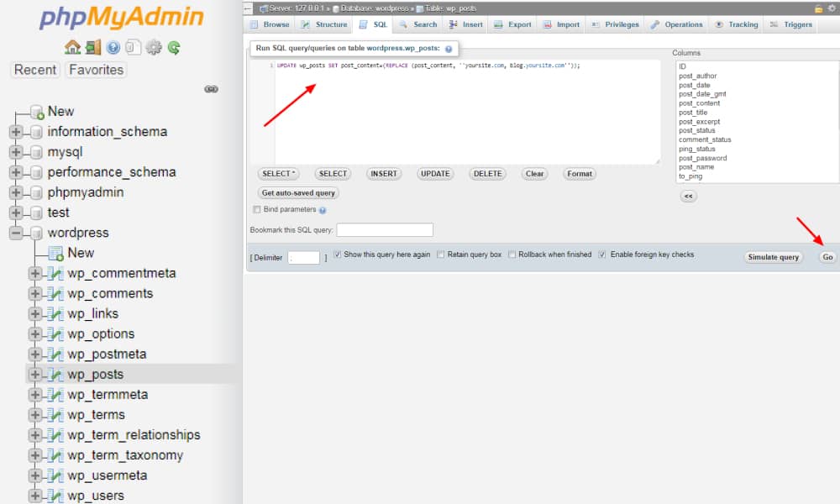Click the new database icon at tree top
This screenshot has height=504, width=840.
pyautogui.click(x=37, y=112)
